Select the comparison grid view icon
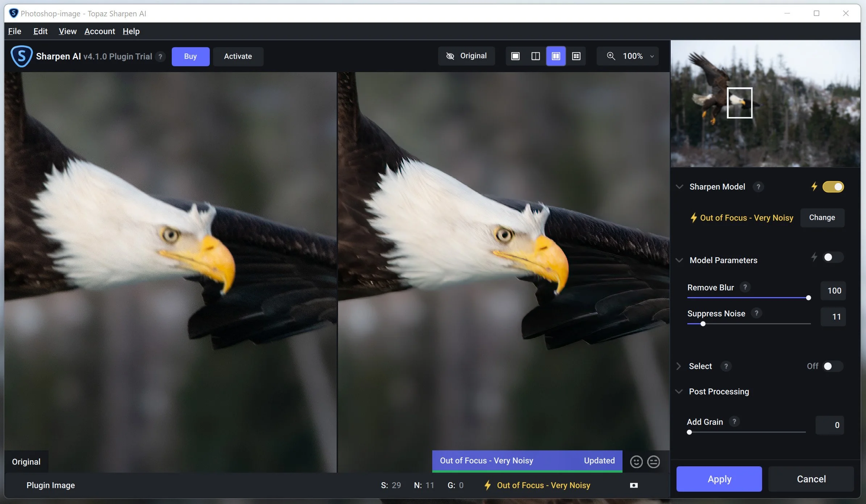 click(x=576, y=56)
